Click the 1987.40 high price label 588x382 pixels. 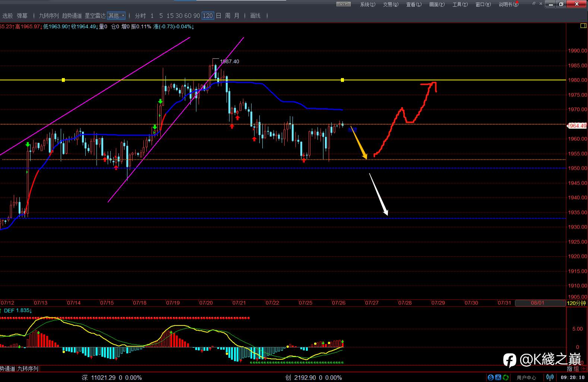(x=230, y=61)
